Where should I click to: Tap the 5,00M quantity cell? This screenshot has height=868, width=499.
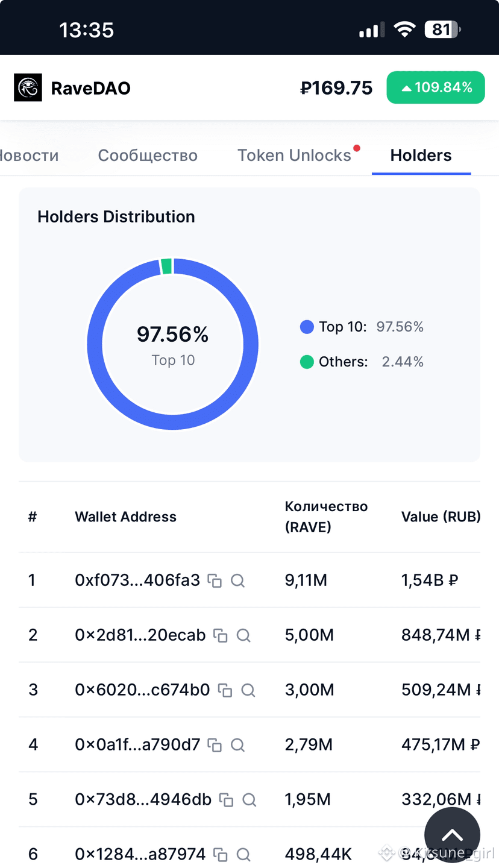[x=309, y=635]
